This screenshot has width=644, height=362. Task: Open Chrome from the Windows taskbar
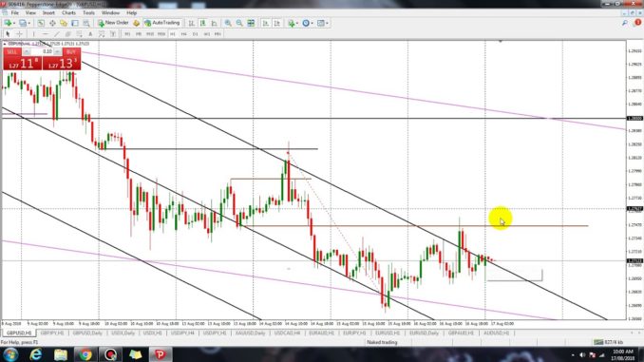(85, 354)
